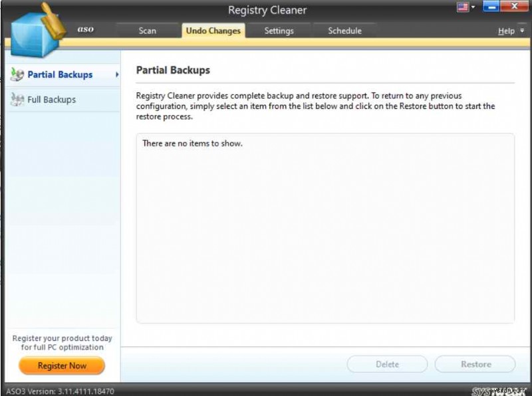Expand the Partial Backups arrow in the sidebar
The height and width of the screenshot is (396, 532).
tap(117, 74)
